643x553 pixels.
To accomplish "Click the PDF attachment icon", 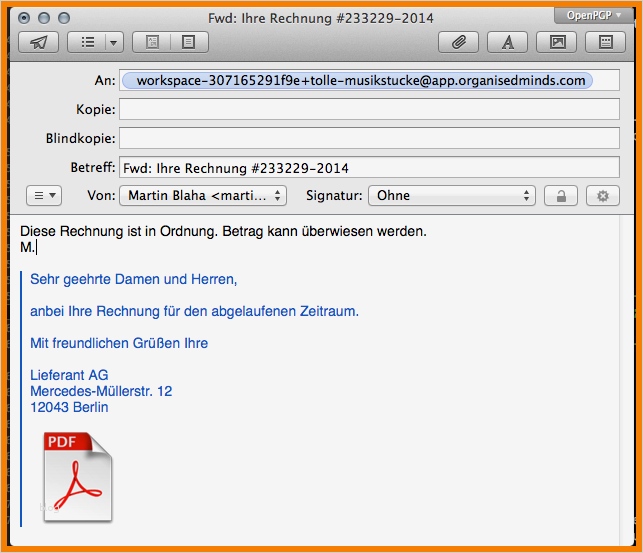I will tap(78, 478).
